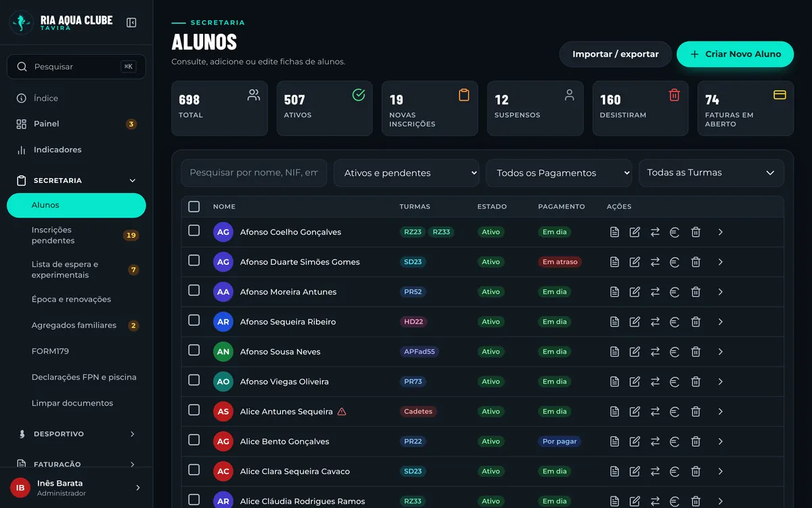The width and height of the screenshot is (812, 508).
Task: Click the Pesquisar por nome, NIF search field
Action: click(x=254, y=173)
